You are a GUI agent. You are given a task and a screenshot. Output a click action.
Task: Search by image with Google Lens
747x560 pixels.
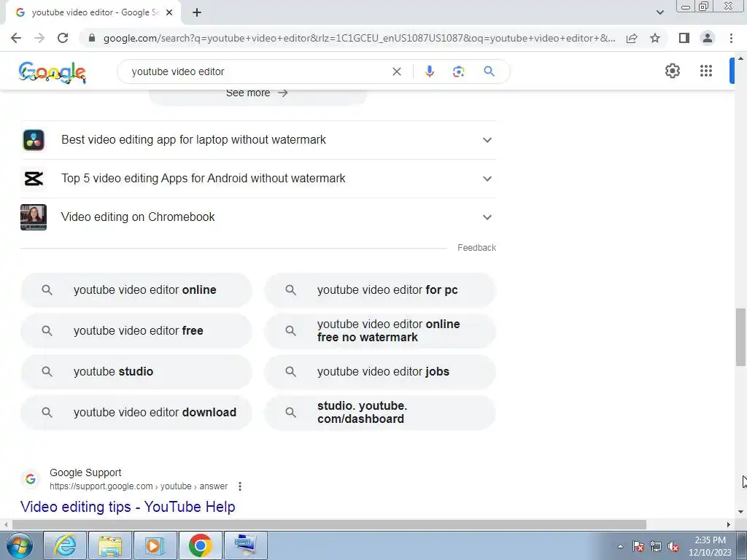458,71
